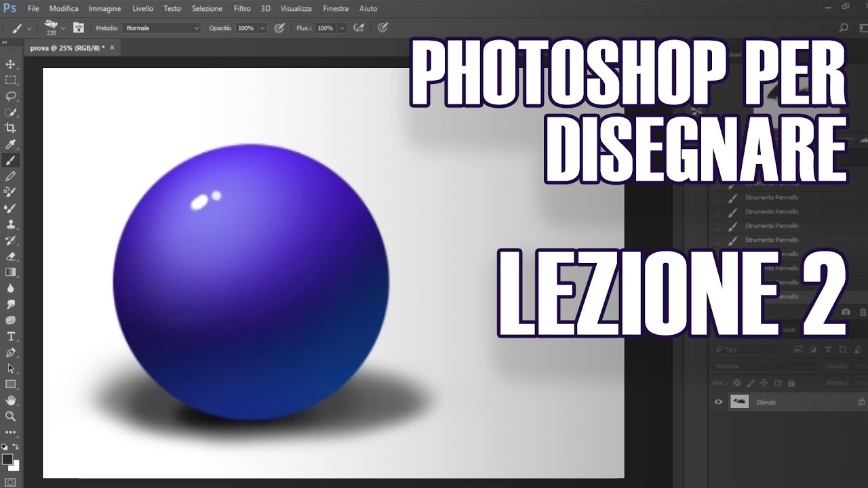Select the Rectangular Marquee tool
The height and width of the screenshot is (488, 868).
(x=11, y=80)
